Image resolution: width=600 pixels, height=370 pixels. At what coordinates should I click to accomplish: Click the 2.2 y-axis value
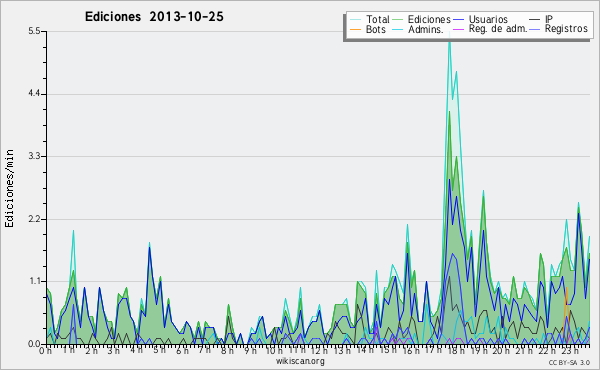pos(34,219)
